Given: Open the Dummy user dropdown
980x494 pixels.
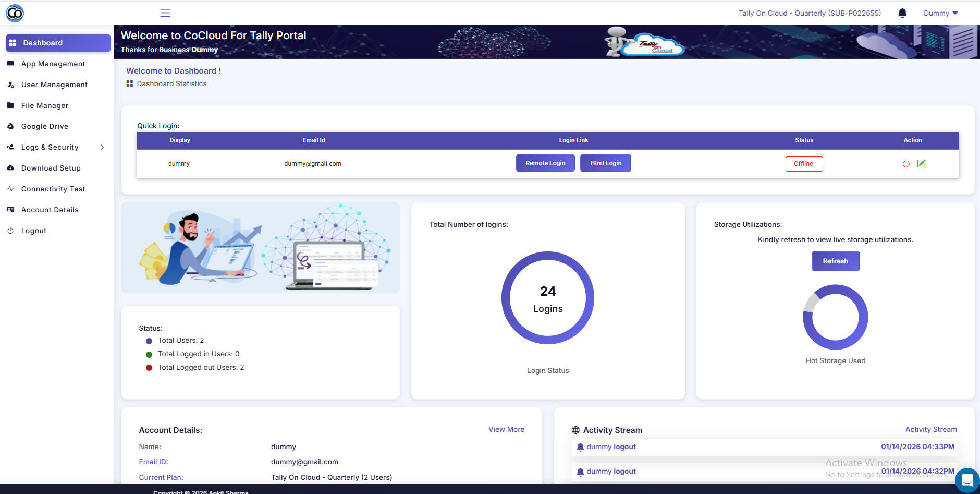Looking at the screenshot, I should point(941,13).
